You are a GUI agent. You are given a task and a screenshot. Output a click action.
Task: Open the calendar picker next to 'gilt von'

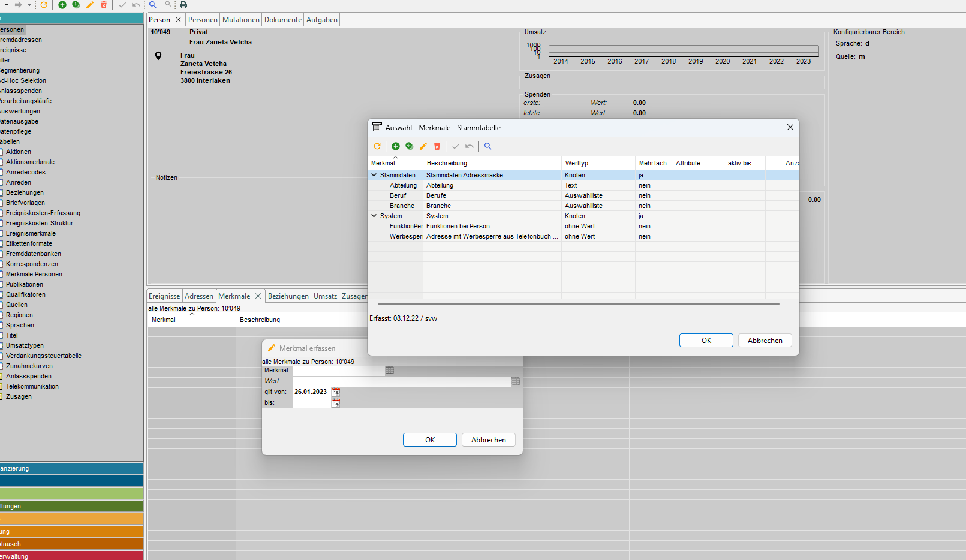336,392
